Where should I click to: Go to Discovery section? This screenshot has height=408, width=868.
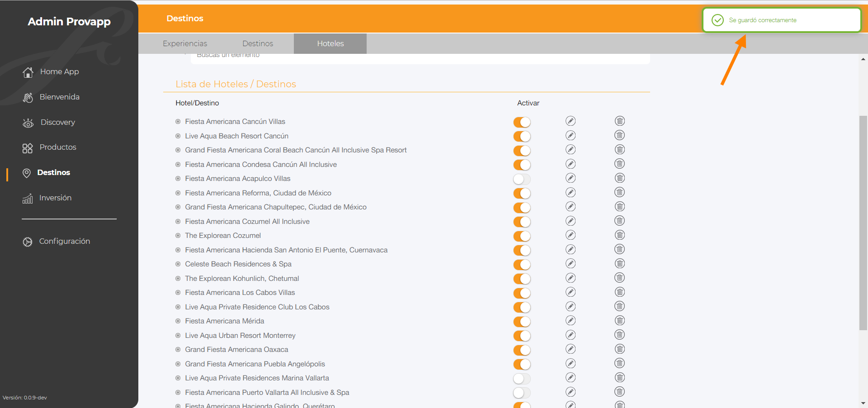pos(49,123)
